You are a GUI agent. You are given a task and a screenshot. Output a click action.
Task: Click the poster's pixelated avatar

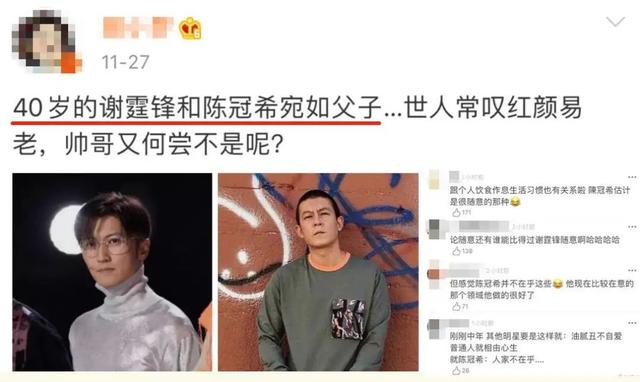[47, 42]
